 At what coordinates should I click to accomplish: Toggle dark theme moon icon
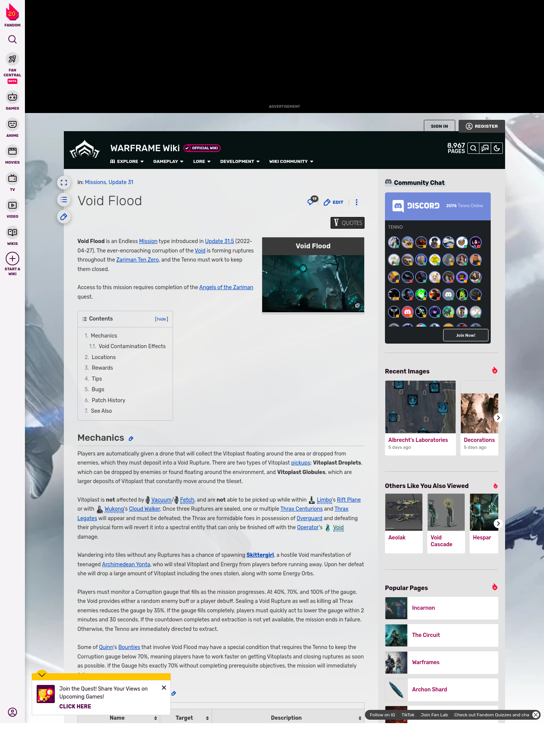click(497, 148)
